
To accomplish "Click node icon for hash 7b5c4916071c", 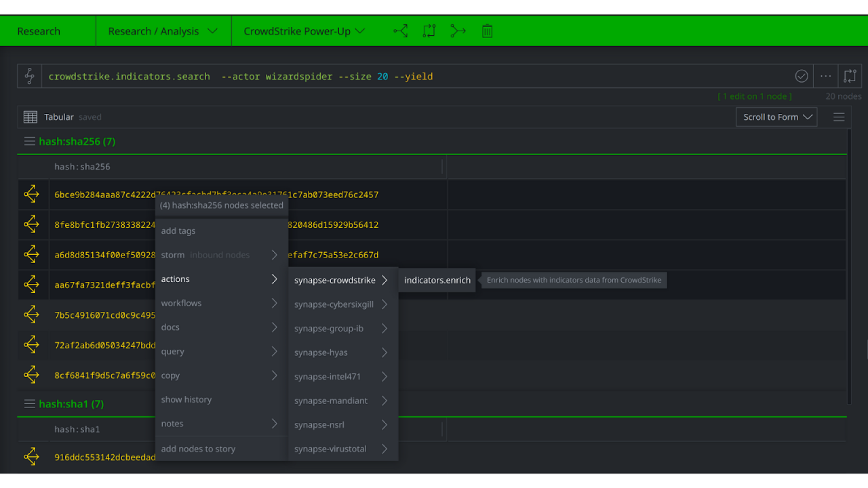I will [x=31, y=314].
